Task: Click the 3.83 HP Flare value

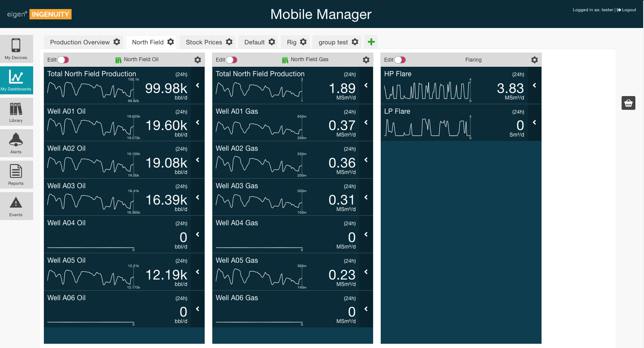Action: (510, 88)
